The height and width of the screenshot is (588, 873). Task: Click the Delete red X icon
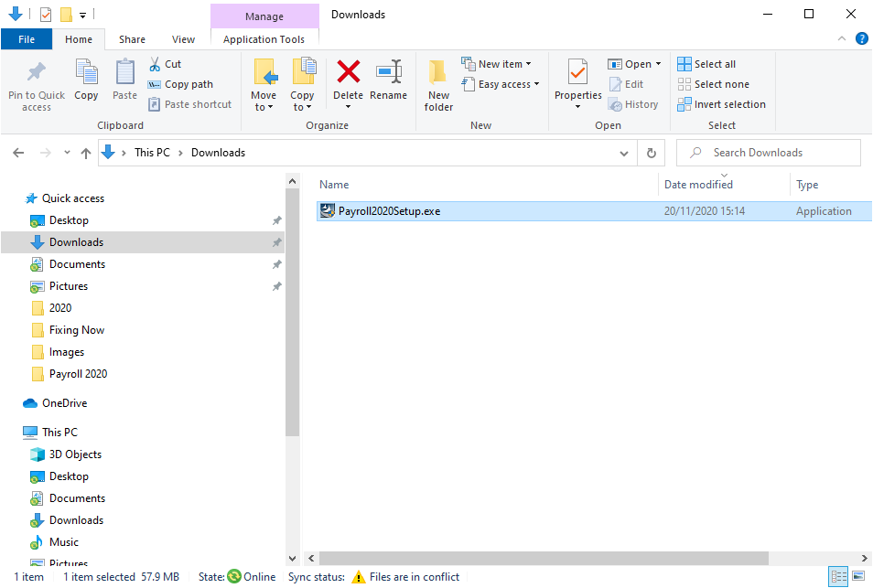(348, 73)
